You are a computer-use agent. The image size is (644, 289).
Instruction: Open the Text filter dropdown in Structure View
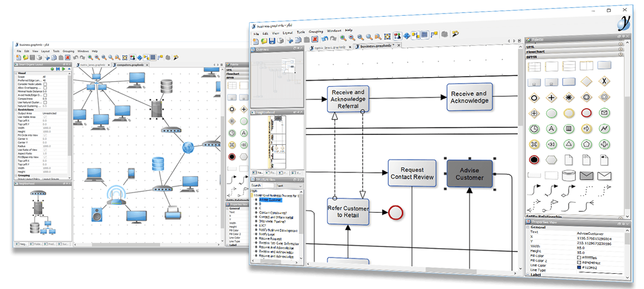pyautogui.click(x=289, y=185)
